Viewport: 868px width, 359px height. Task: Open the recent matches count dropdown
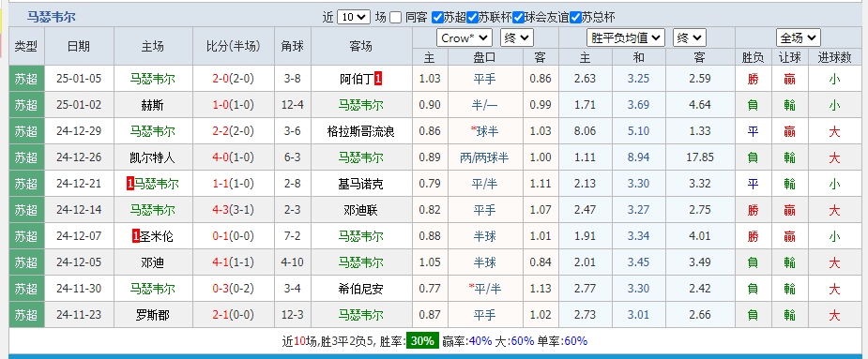point(354,17)
